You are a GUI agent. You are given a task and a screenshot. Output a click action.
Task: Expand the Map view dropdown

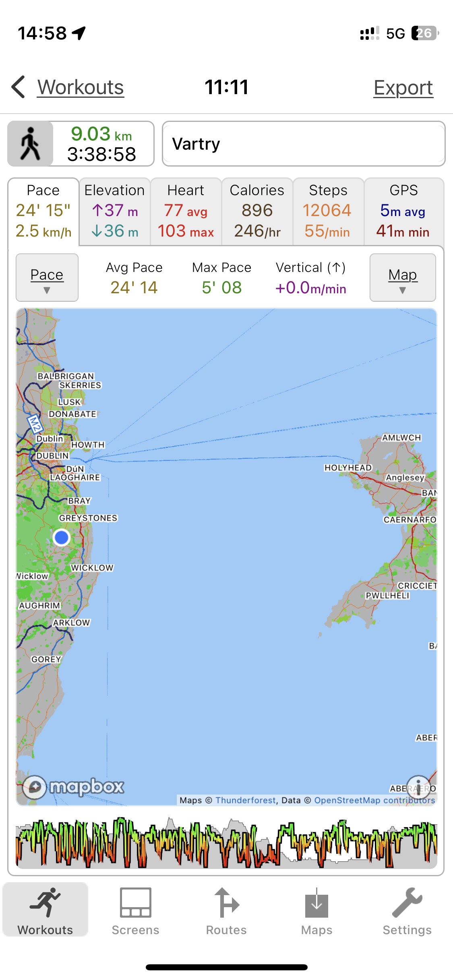point(403,278)
